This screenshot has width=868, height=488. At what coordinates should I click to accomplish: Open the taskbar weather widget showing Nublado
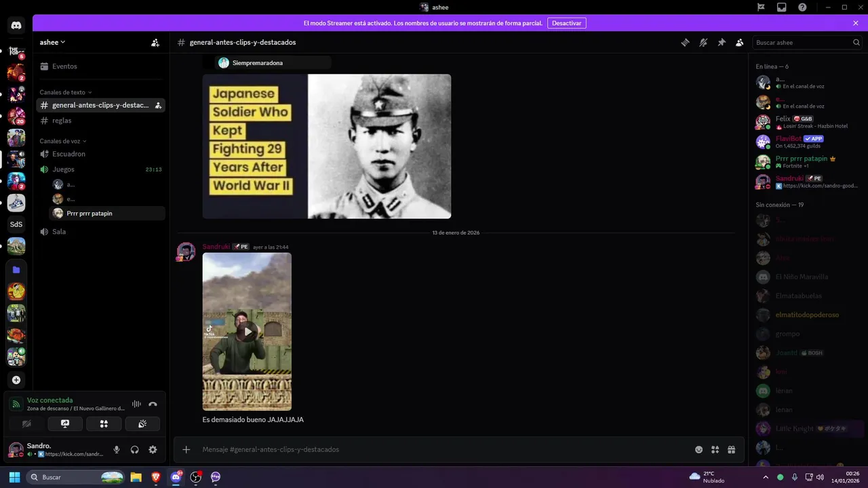pos(707,477)
